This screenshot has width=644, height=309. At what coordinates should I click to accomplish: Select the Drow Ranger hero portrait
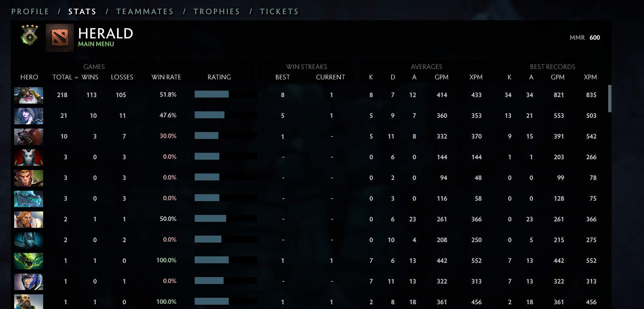28,116
